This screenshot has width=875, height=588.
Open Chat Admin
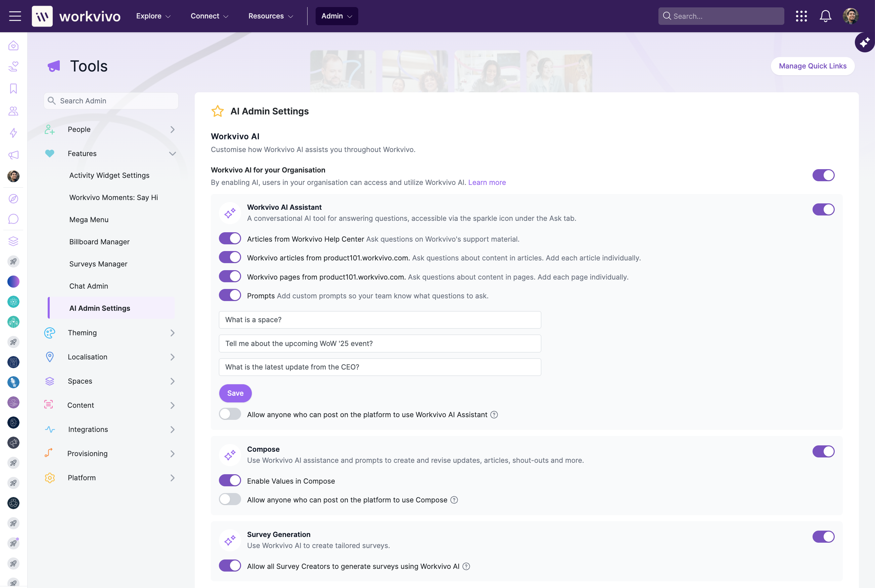(x=89, y=286)
